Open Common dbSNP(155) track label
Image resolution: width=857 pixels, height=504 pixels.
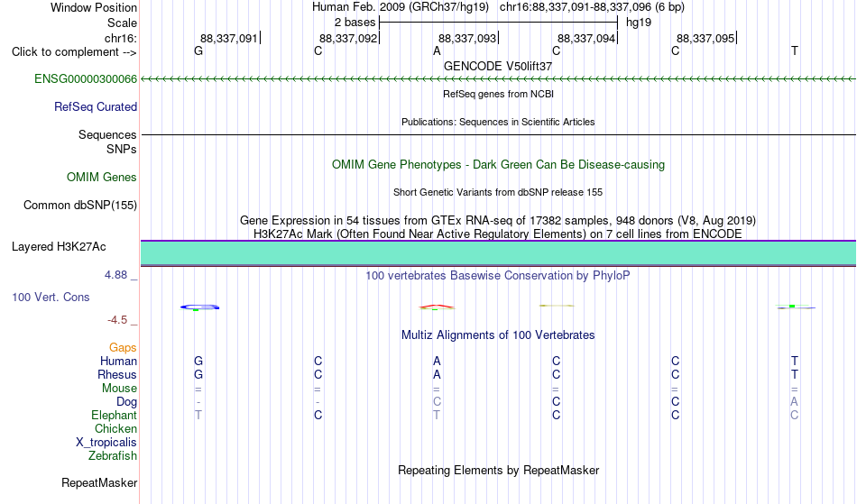80,206
